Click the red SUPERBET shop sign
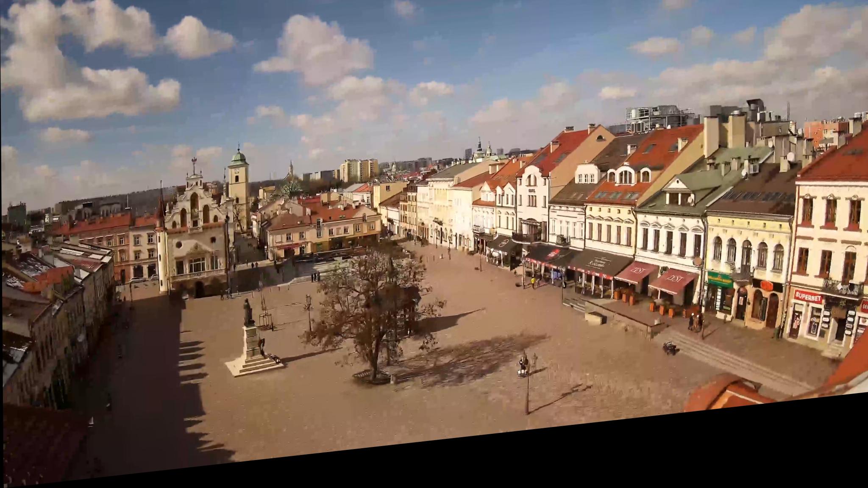This screenshot has width=868, height=488. pyautogui.click(x=808, y=297)
